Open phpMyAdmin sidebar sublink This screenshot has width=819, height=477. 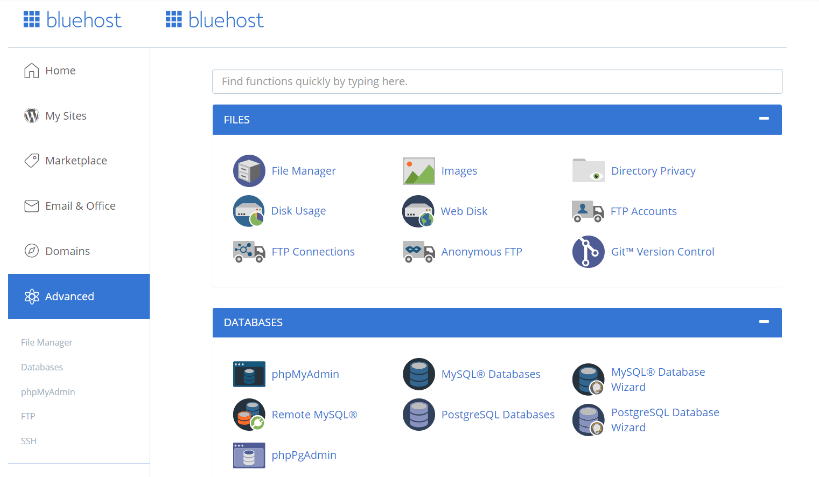[x=48, y=392]
